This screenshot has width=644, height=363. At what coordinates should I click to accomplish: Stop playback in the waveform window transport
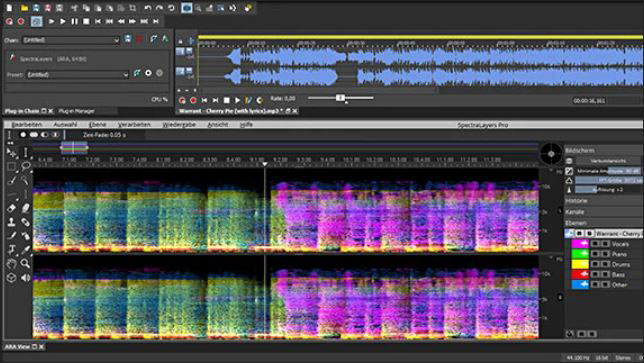point(226,100)
